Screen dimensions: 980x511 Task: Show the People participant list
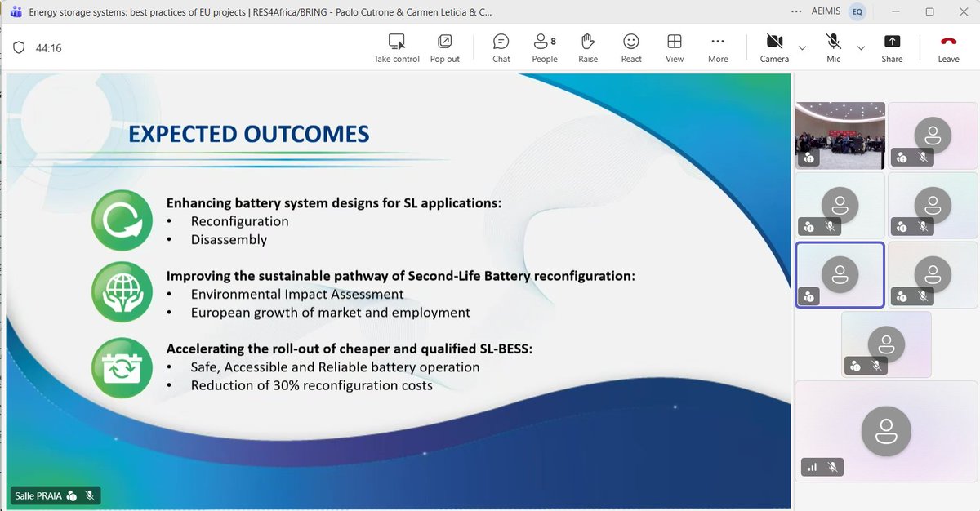[545, 48]
